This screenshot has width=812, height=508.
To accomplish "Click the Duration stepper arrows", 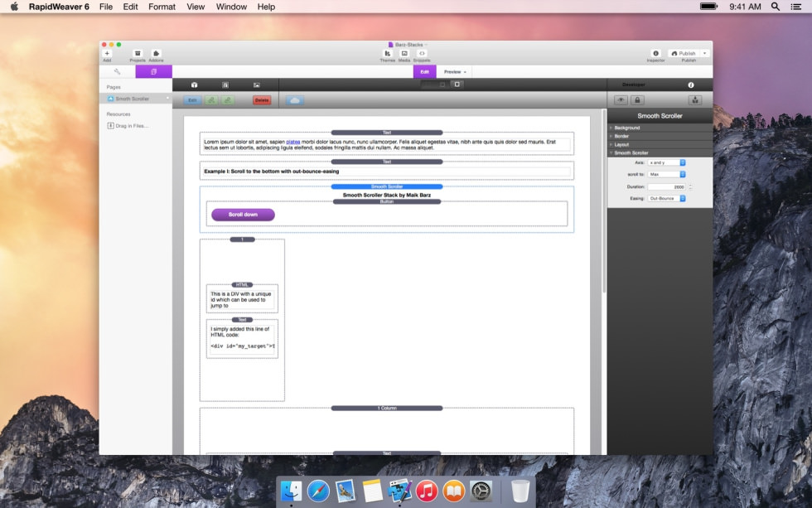I will click(x=690, y=187).
